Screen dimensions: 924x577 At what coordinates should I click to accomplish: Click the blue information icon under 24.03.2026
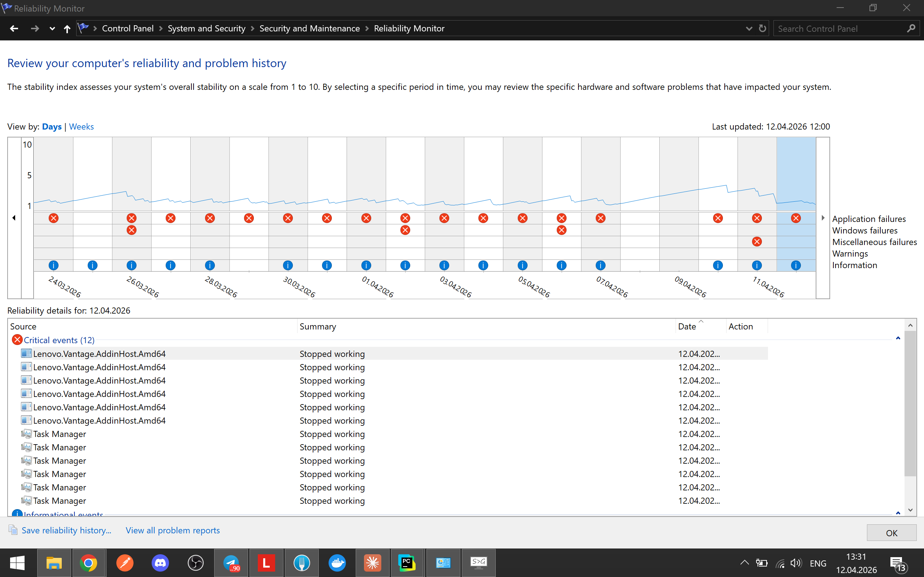pos(53,265)
